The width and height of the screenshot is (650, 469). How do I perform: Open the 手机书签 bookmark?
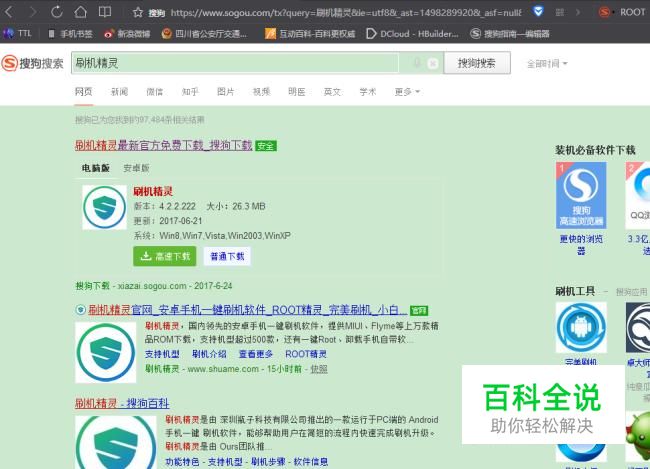coord(70,34)
